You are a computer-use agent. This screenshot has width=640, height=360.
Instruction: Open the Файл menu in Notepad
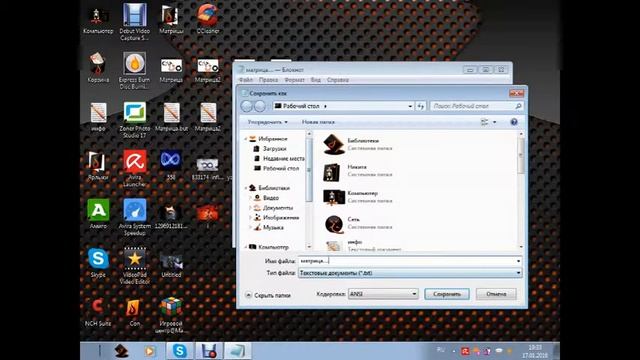point(246,80)
